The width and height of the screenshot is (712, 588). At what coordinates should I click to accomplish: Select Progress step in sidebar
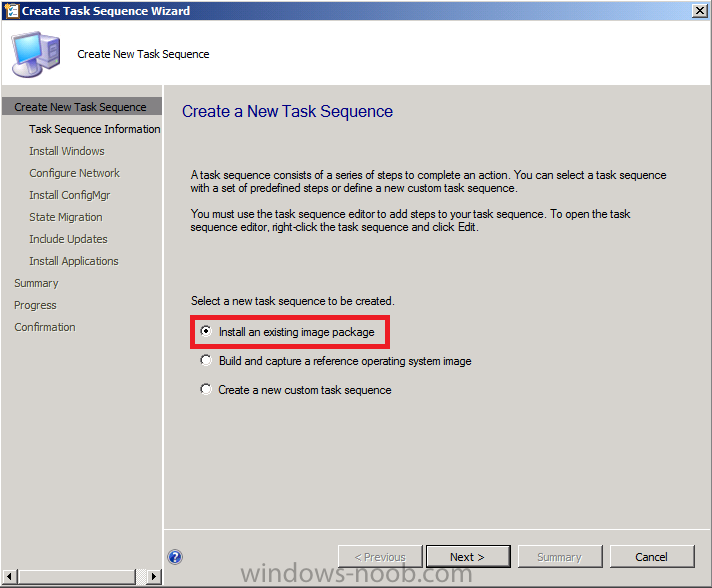(x=35, y=305)
